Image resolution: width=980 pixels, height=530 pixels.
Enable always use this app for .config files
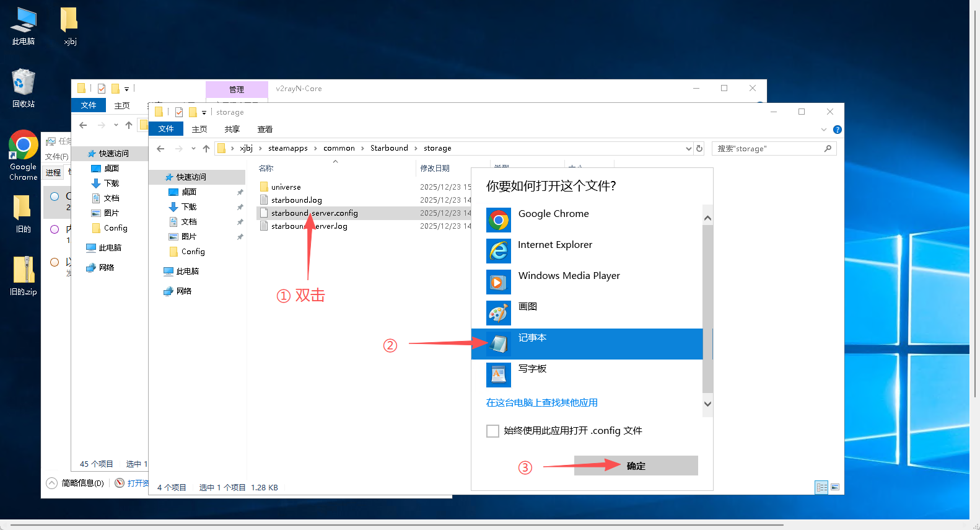493,431
